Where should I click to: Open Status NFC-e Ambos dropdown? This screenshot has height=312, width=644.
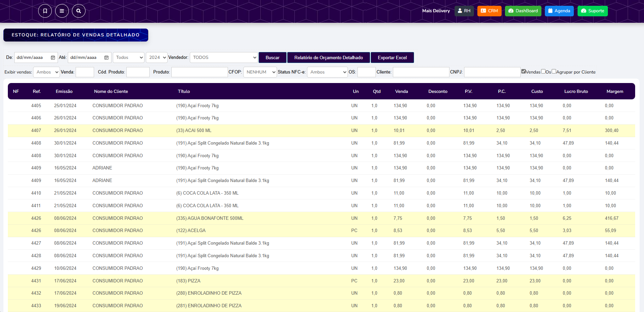327,72
